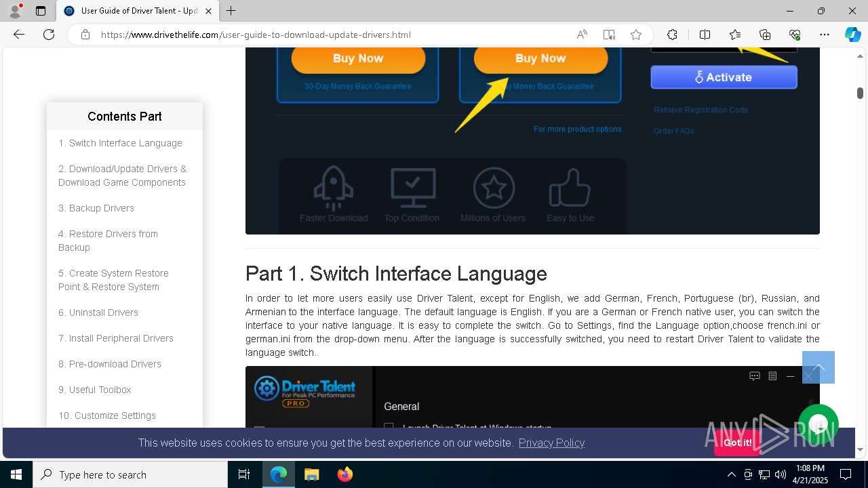Toggle Split screen view
This screenshot has height=488, width=868.
pos(705,35)
